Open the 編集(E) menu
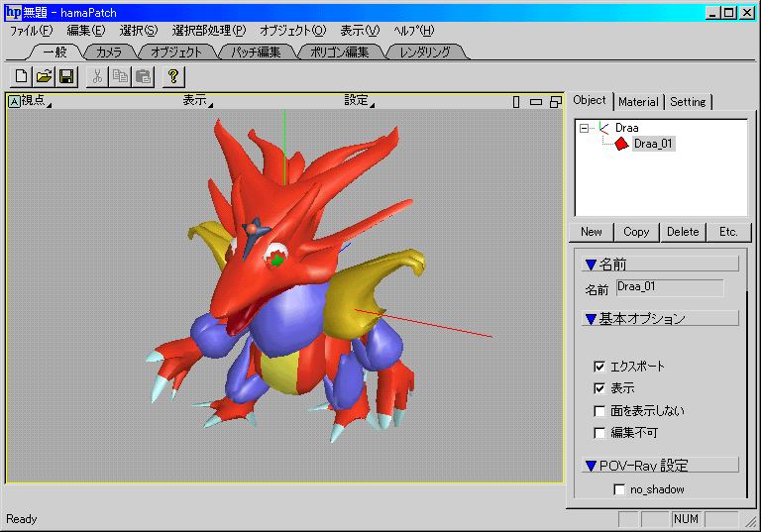This screenshot has width=761, height=532. pos(85,31)
